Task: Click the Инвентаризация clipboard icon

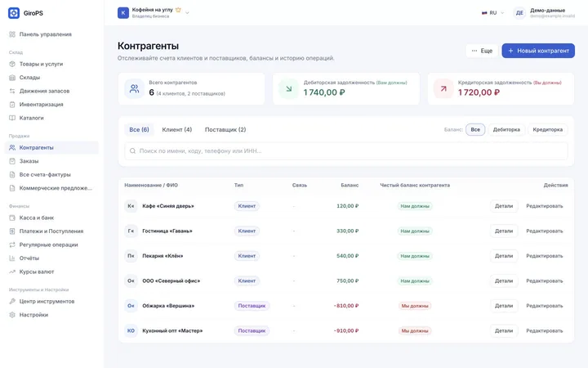Action: click(x=12, y=105)
